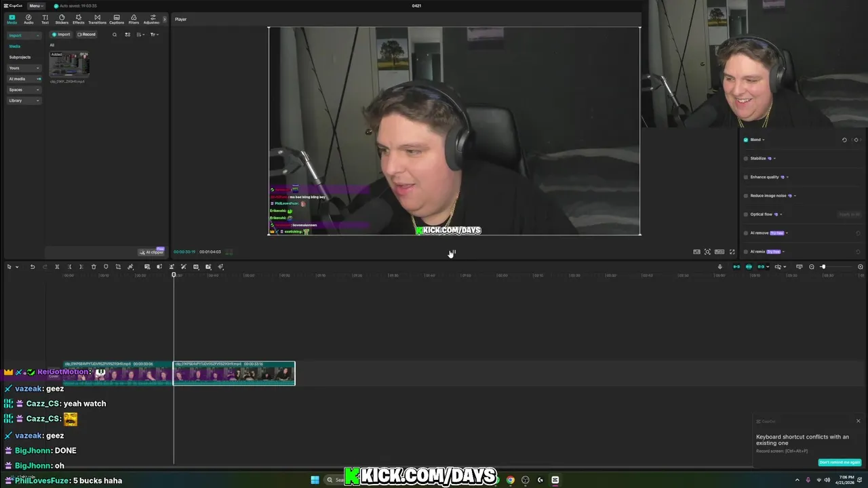Click the undo arrow in timeline toolbar
Image resolution: width=868 pixels, height=488 pixels.
(x=32, y=267)
